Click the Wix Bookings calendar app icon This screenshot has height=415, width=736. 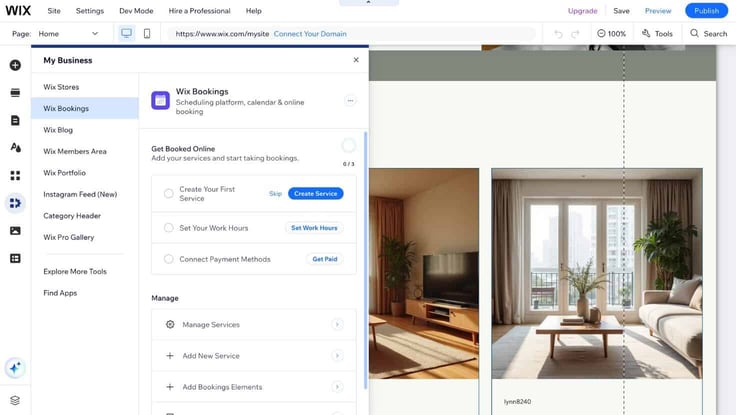160,100
